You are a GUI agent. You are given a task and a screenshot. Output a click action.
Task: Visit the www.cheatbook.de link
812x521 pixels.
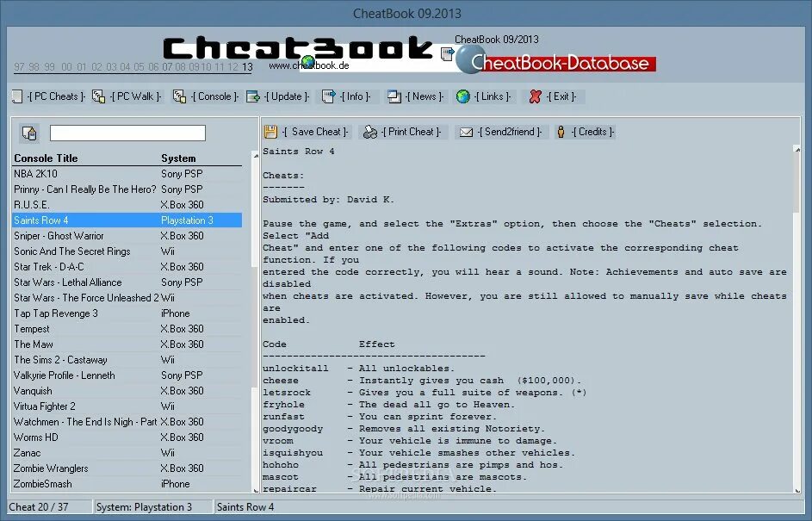point(308,65)
